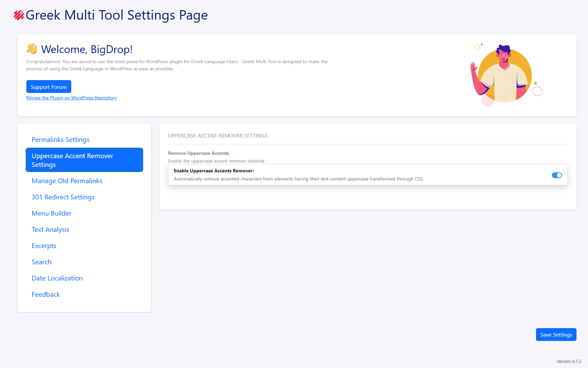Select Uppercase Accent Remover Settings tab

click(x=84, y=160)
